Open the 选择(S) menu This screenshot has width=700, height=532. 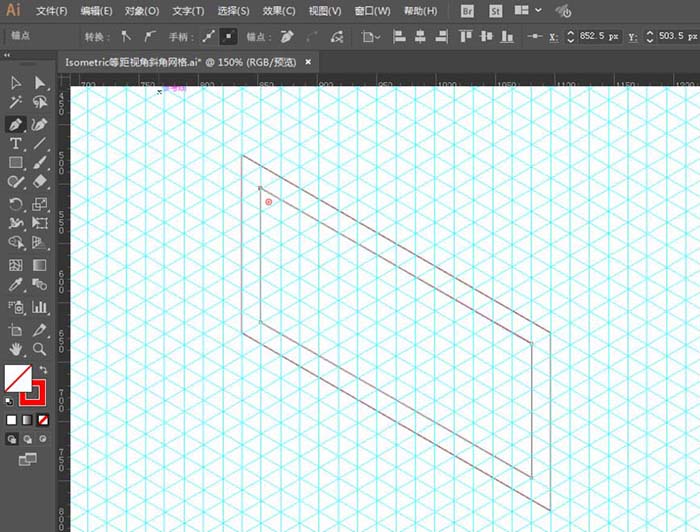(233, 11)
